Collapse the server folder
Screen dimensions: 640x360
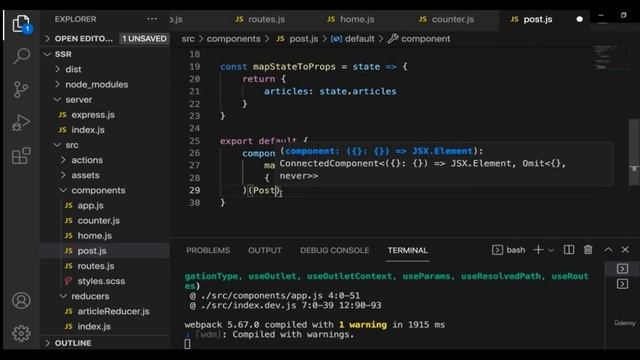pyautogui.click(x=58, y=99)
